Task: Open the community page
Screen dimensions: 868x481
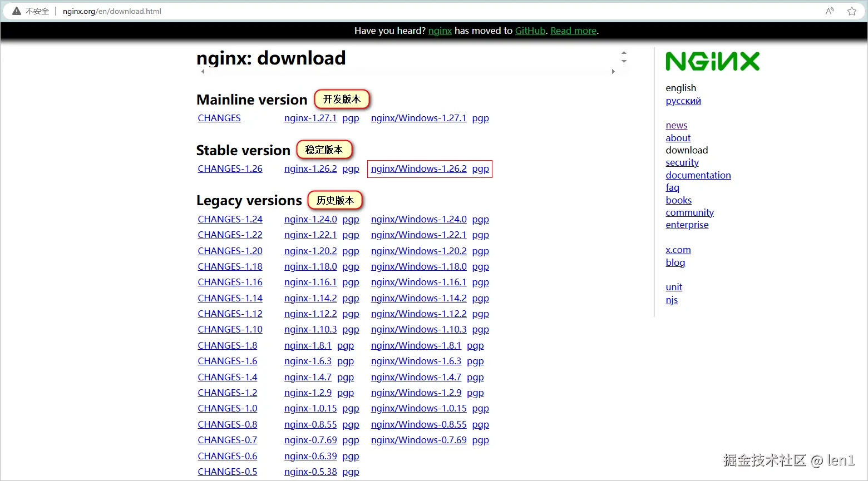Action: pyautogui.click(x=690, y=212)
